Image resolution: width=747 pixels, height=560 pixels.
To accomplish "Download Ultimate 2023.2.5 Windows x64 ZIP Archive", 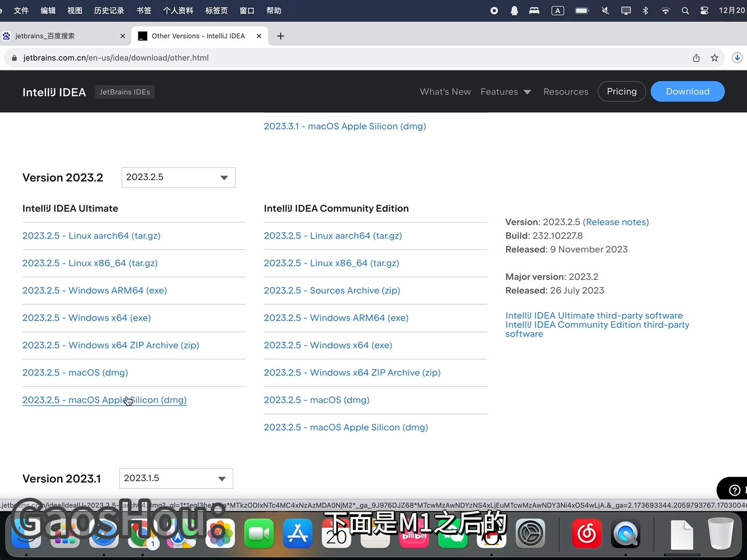I will point(110,345).
